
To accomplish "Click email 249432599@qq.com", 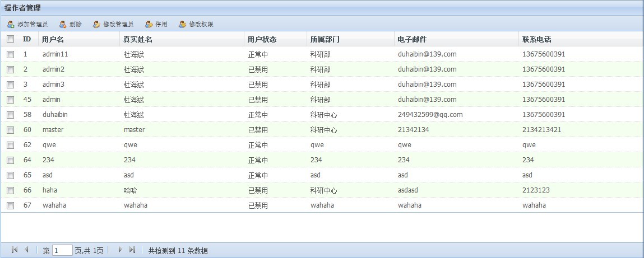I will click(430, 114).
